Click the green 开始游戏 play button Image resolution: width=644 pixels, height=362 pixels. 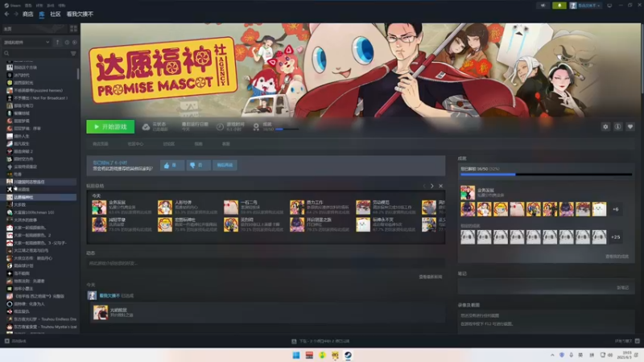click(x=110, y=127)
